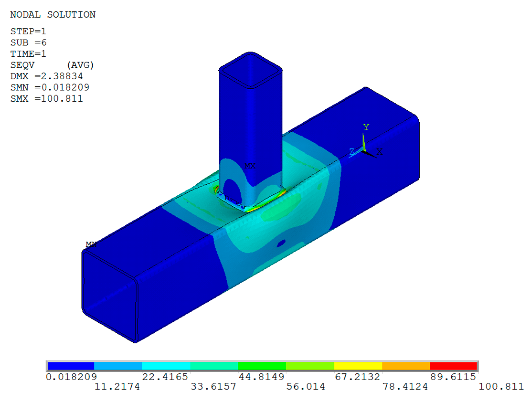Click the NODAL SOLUTION title text

tap(53, 15)
